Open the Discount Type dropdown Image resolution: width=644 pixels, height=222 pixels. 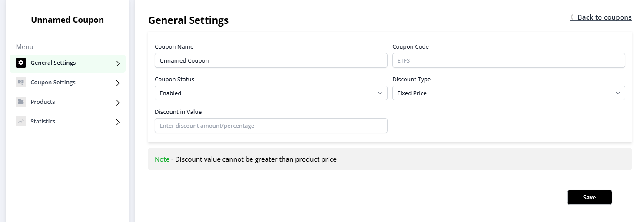point(508,93)
